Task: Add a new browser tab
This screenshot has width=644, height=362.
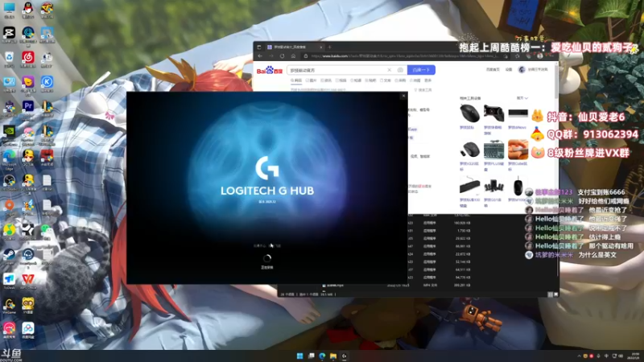Action: click(329, 47)
